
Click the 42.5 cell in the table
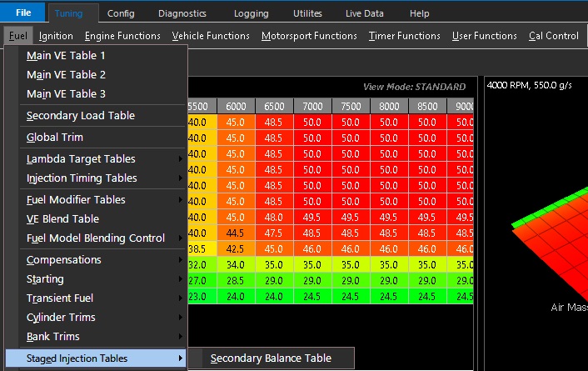pyautogui.click(x=236, y=249)
